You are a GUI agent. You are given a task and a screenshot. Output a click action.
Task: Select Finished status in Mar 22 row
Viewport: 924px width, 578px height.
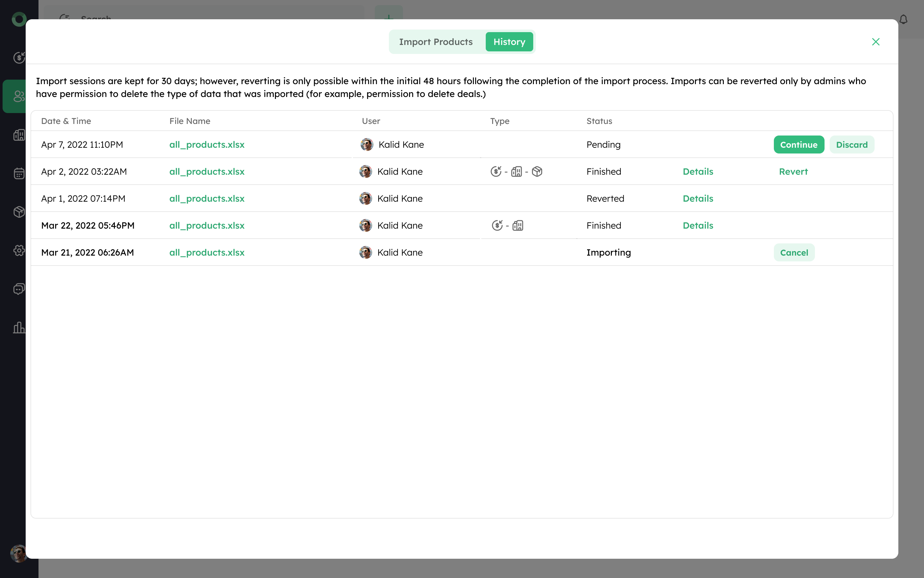604,225
